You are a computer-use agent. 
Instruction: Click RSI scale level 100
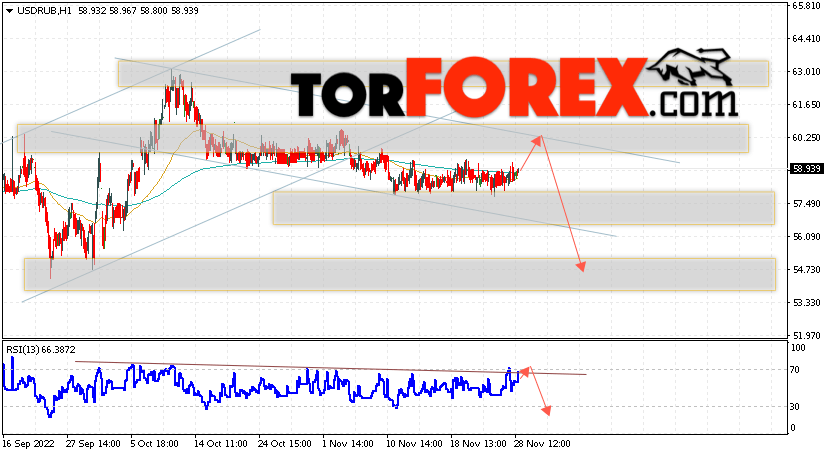point(798,348)
